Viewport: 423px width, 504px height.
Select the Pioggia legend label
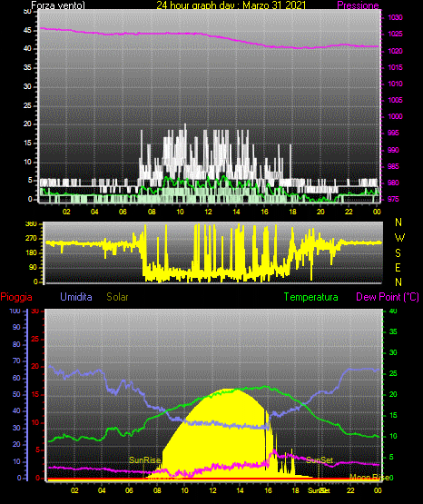point(16,297)
